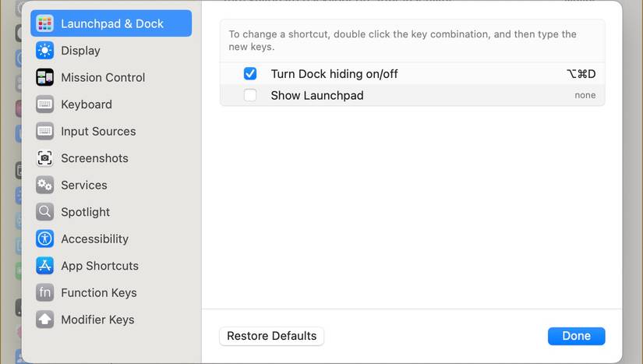643x364 pixels.
Task: Open the Accessibility shortcuts category
Action: 94,239
